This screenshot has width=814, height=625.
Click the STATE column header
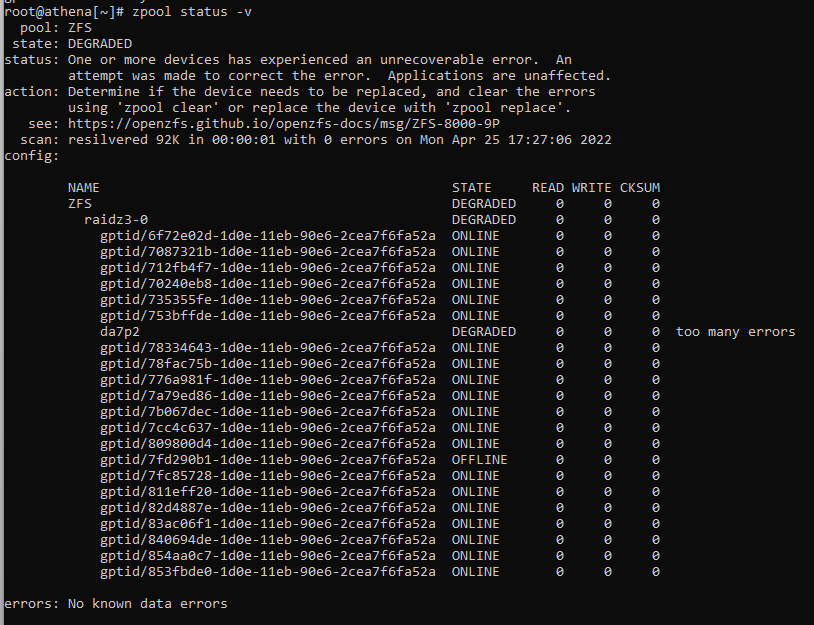click(x=471, y=188)
